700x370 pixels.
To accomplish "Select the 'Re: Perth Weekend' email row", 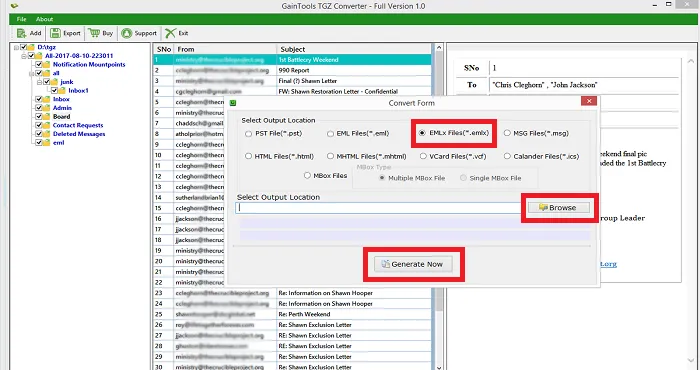I will click(x=293, y=314).
